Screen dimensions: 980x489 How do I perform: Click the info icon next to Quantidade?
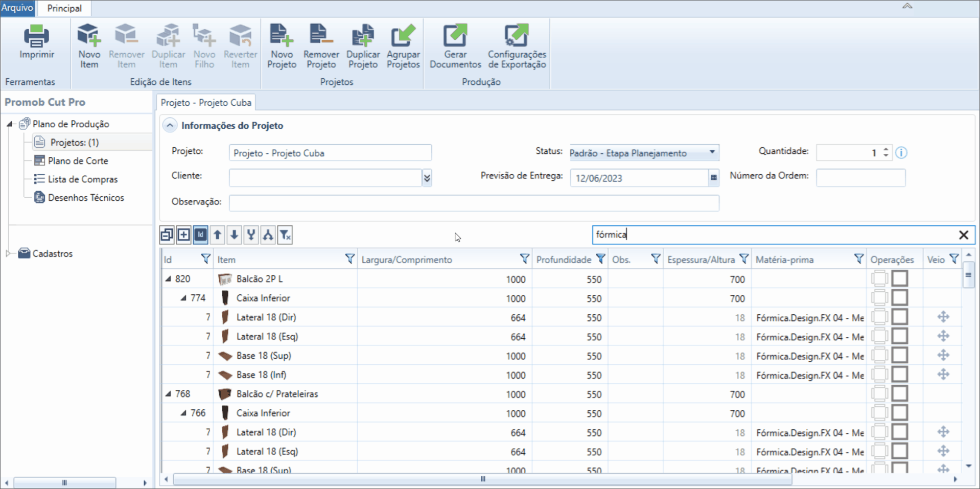click(x=901, y=152)
